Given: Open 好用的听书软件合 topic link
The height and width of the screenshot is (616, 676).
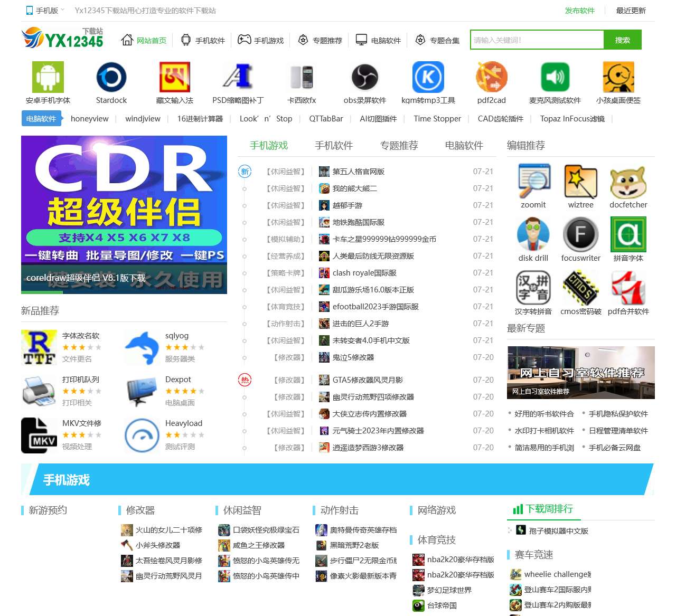Looking at the screenshot, I should tap(544, 414).
